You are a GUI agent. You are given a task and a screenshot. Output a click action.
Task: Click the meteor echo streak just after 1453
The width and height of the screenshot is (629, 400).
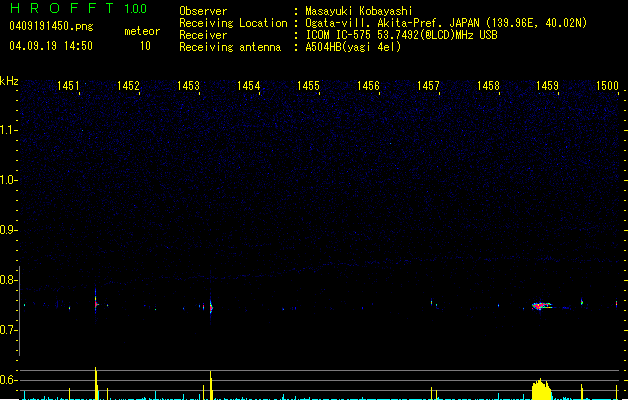pos(211,307)
